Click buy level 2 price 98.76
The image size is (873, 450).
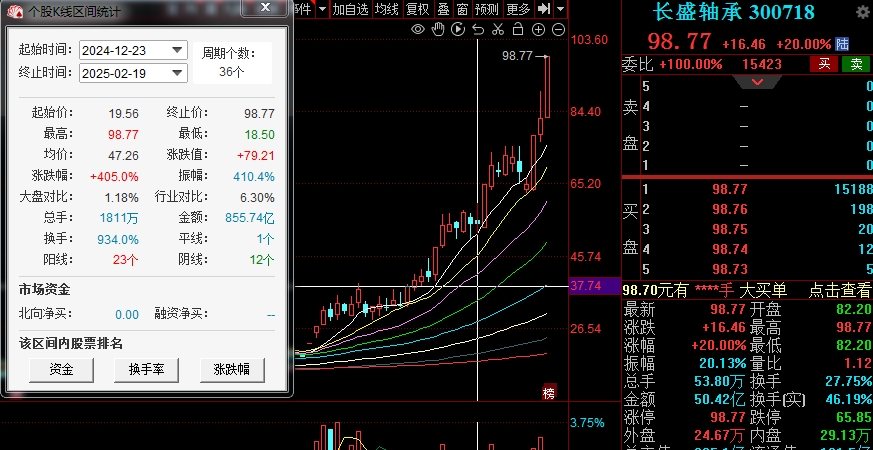[730, 209]
